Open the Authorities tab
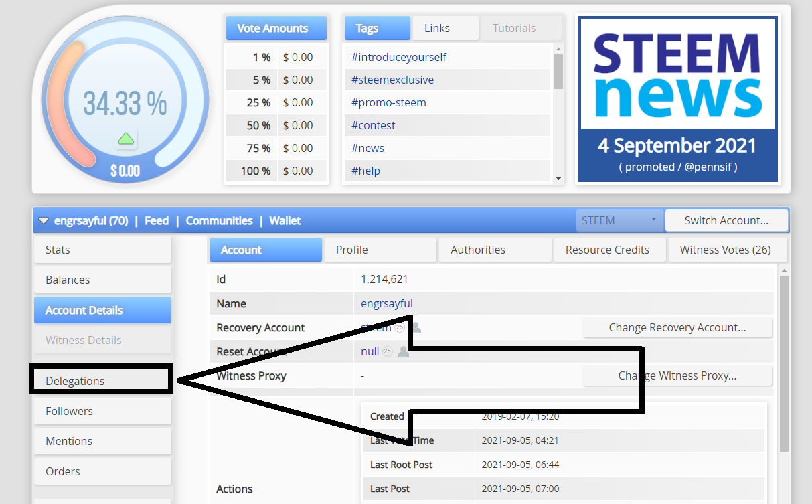 [x=495, y=250]
